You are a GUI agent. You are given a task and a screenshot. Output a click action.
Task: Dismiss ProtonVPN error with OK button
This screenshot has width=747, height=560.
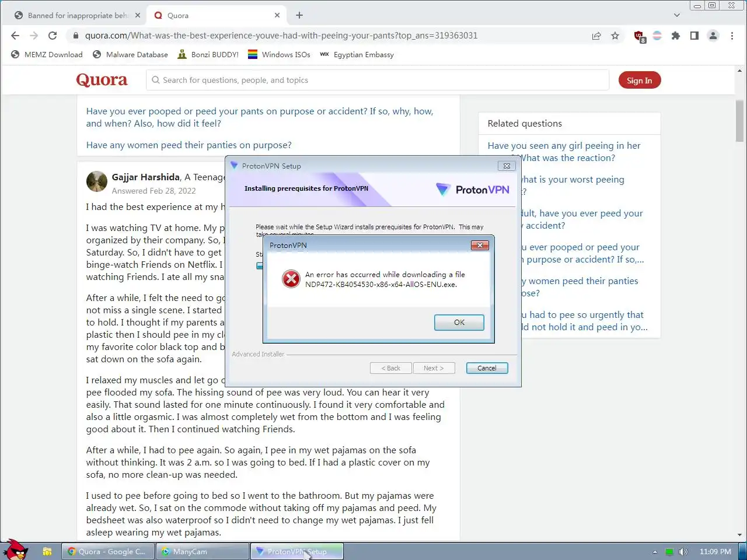tap(459, 323)
